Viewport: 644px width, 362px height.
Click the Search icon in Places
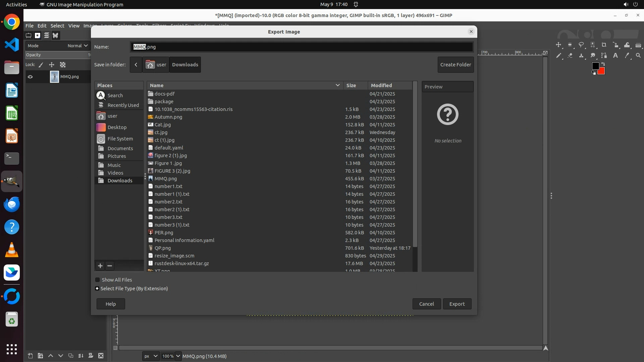click(x=101, y=96)
